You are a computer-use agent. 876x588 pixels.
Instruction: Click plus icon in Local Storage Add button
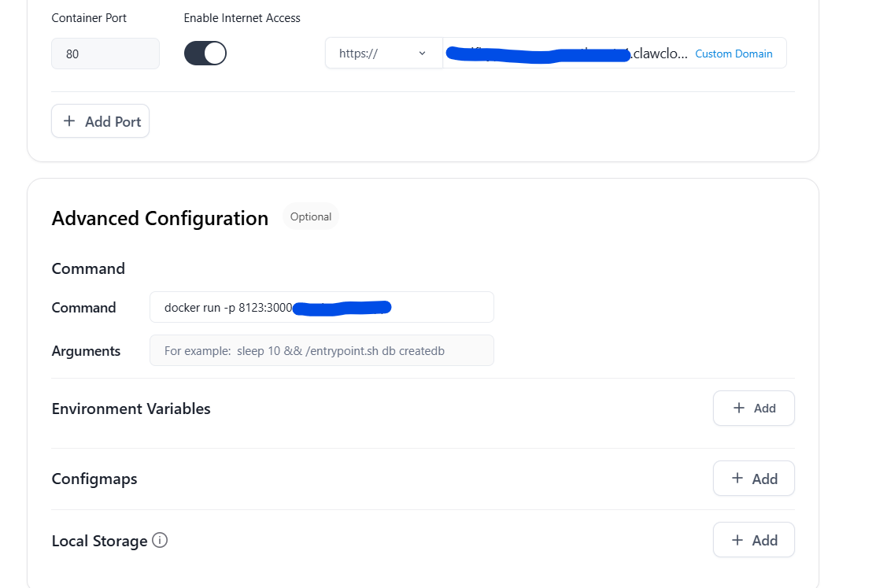tap(737, 540)
